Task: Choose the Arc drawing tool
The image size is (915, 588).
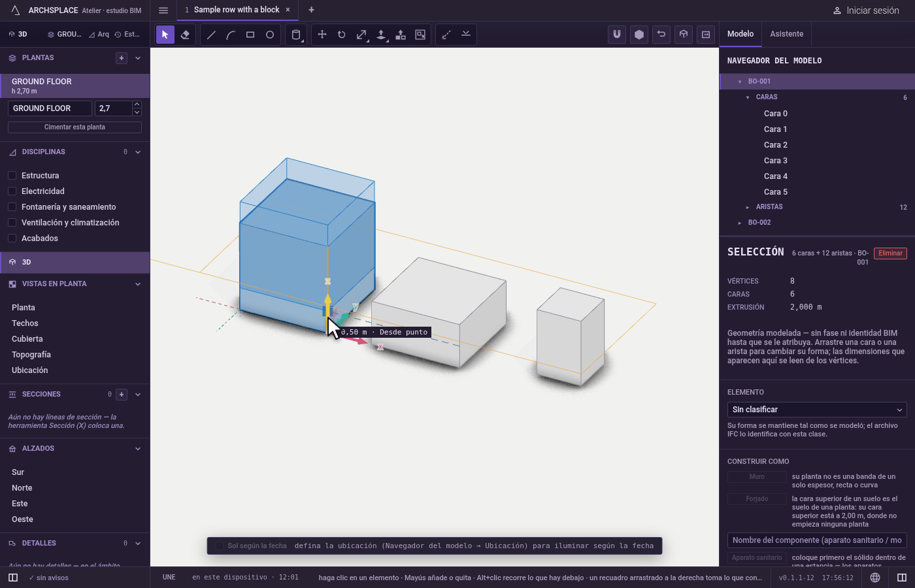Action: (x=231, y=35)
